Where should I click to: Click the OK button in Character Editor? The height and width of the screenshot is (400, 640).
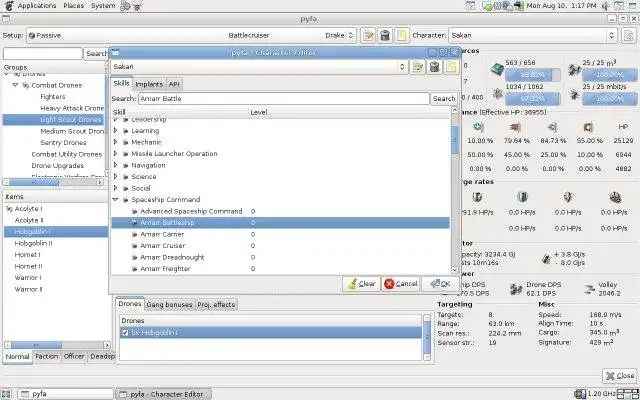[x=440, y=284]
